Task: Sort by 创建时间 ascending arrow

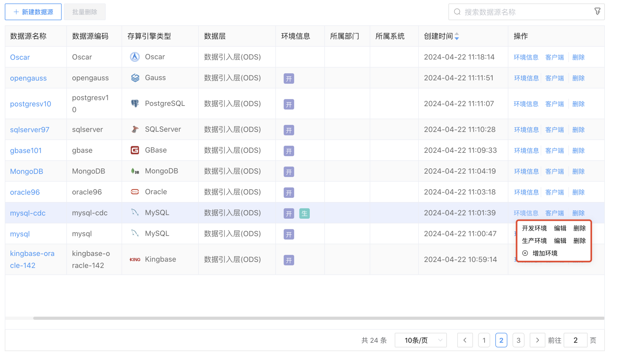Action: point(457,34)
